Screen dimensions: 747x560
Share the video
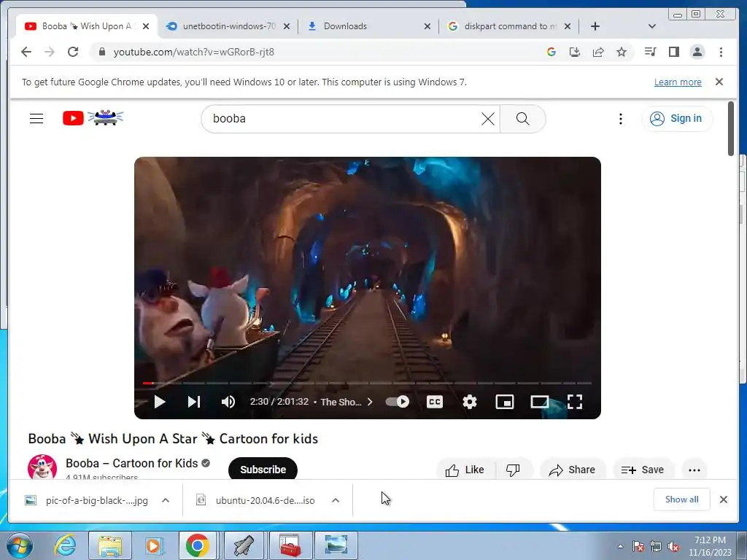click(572, 470)
